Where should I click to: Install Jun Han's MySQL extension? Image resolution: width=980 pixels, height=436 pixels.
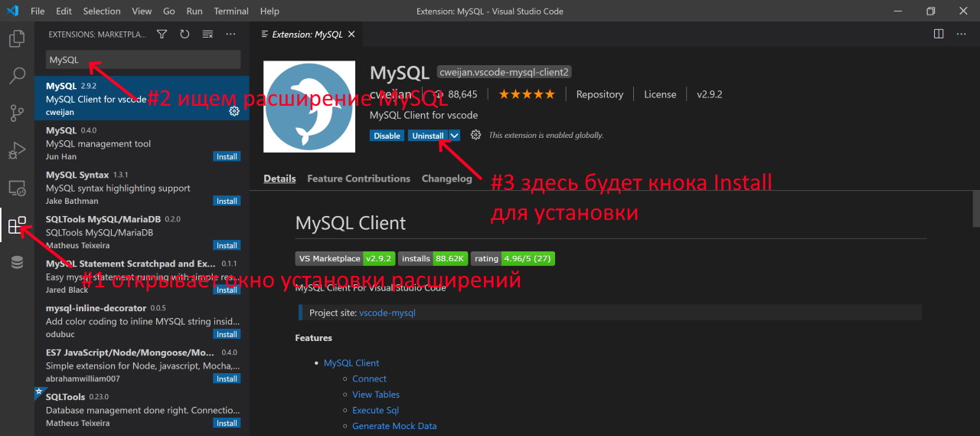[x=227, y=156]
